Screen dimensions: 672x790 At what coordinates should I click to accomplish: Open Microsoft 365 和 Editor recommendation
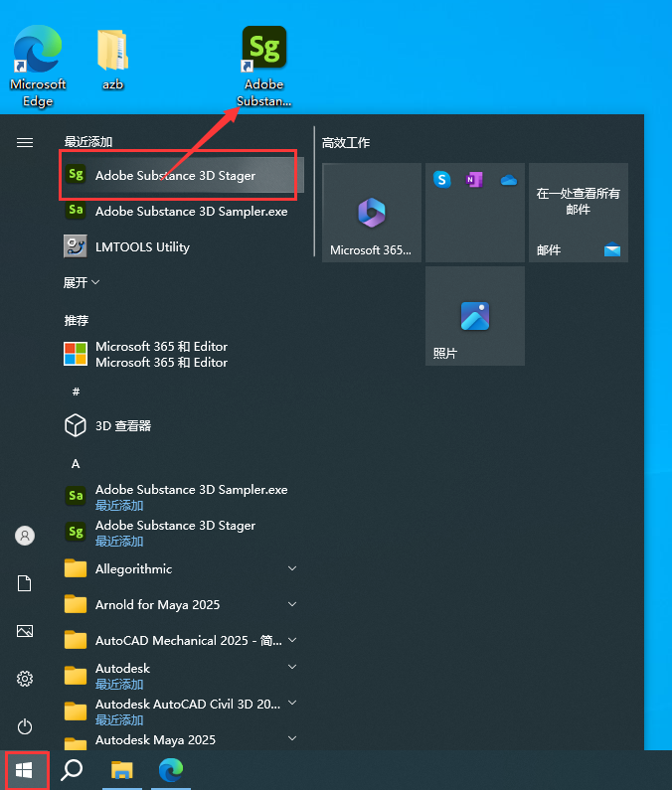182,354
